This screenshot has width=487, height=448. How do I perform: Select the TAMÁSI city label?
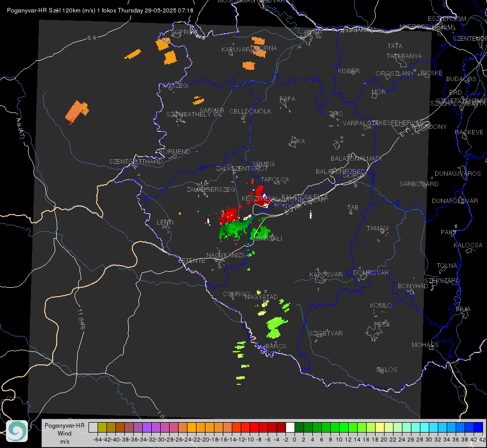378,228
